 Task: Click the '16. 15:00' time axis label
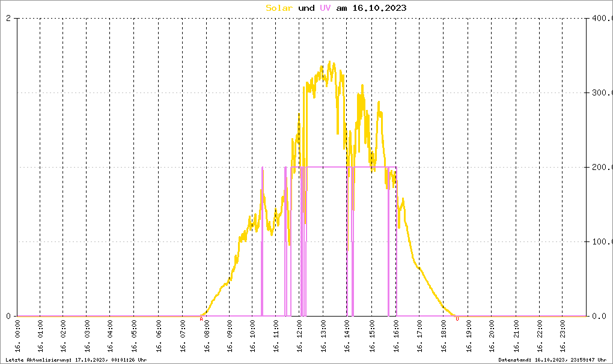(372, 336)
